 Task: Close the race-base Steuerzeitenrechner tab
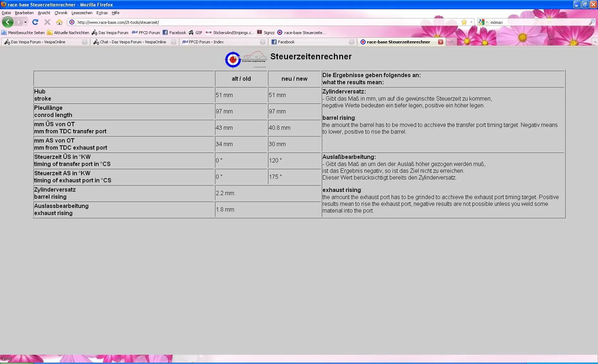[x=441, y=42]
